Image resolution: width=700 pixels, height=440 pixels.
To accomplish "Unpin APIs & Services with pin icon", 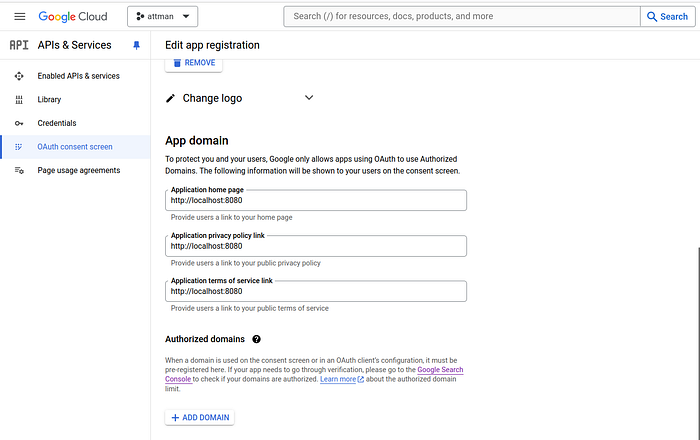I will (x=137, y=45).
